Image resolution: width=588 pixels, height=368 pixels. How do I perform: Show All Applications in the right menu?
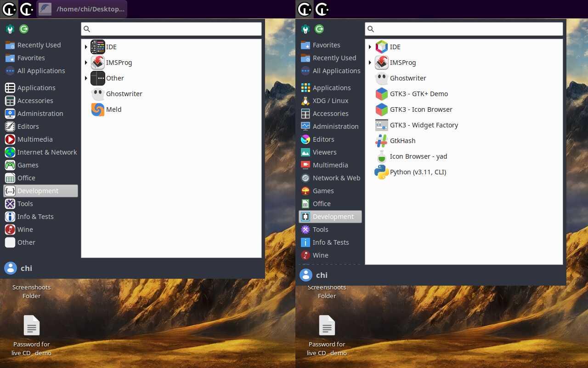330,71
